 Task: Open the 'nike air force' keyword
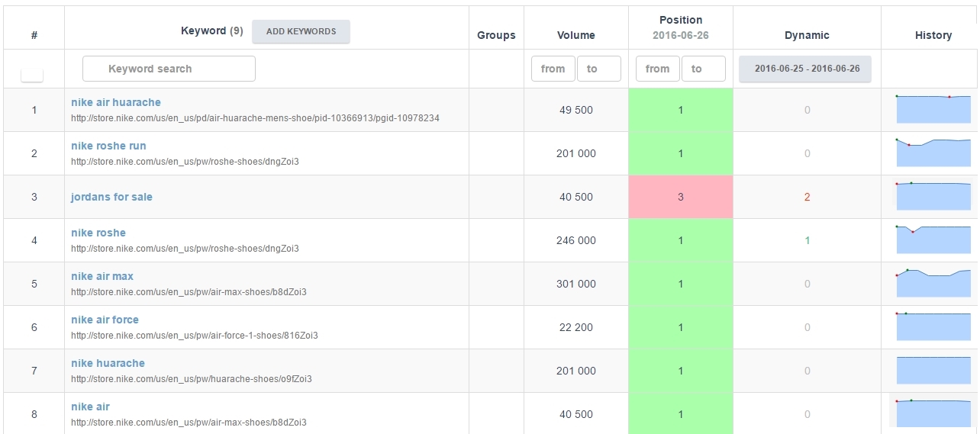pyautogui.click(x=105, y=320)
